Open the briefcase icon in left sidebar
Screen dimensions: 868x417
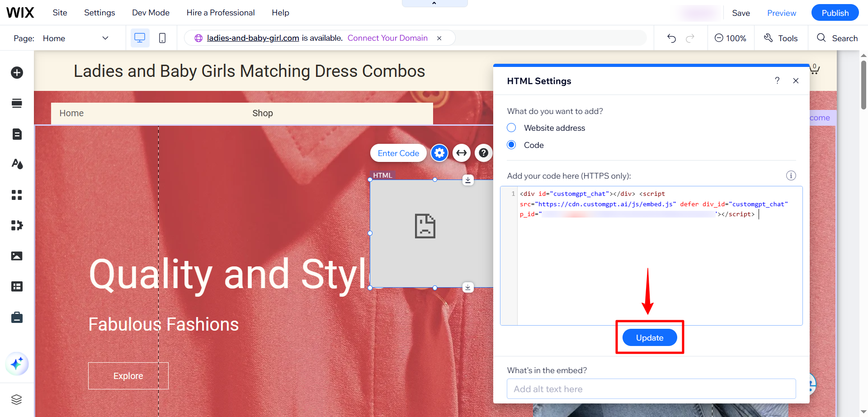17,317
